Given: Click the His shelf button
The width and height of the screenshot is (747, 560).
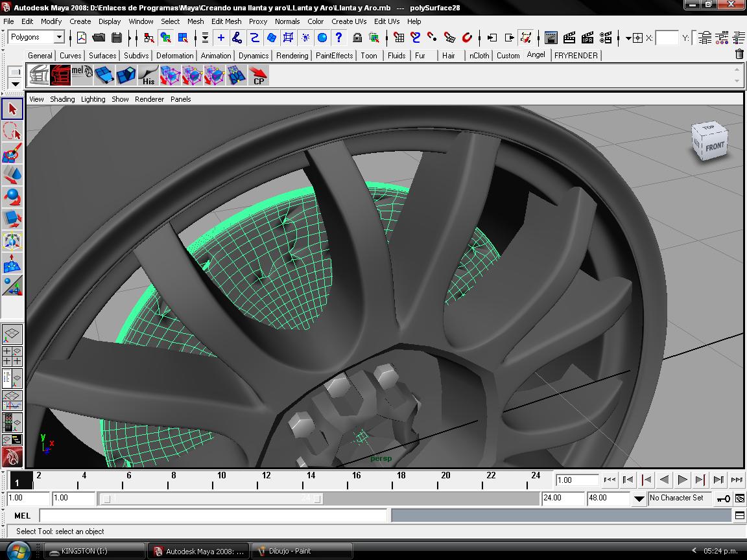Looking at the screenshot, I should (x=148, y=75).
